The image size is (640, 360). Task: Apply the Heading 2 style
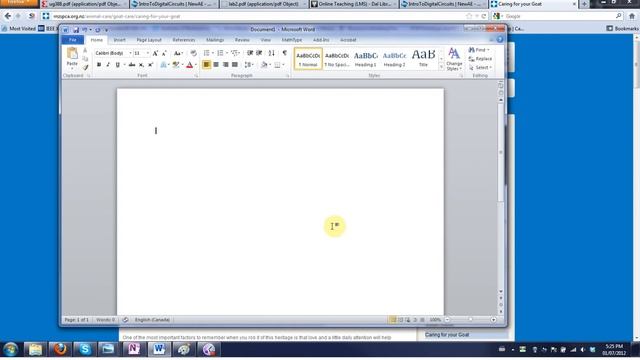[x=394, y=59]
